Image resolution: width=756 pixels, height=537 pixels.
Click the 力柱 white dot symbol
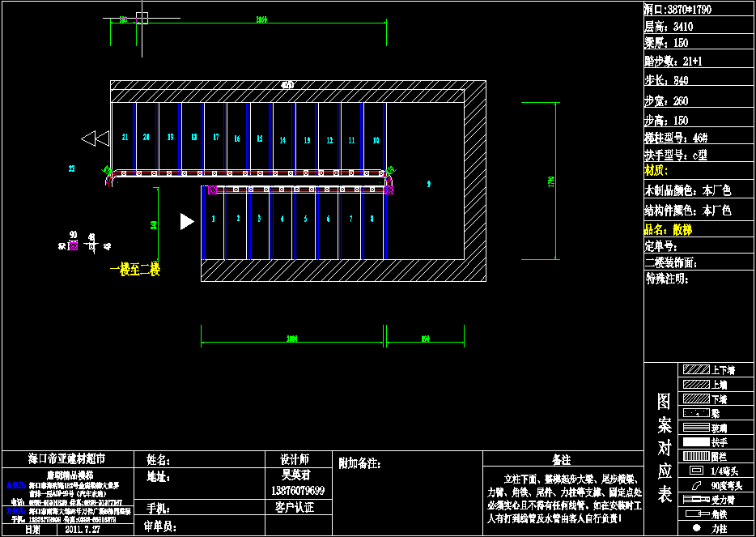(695, 528)
